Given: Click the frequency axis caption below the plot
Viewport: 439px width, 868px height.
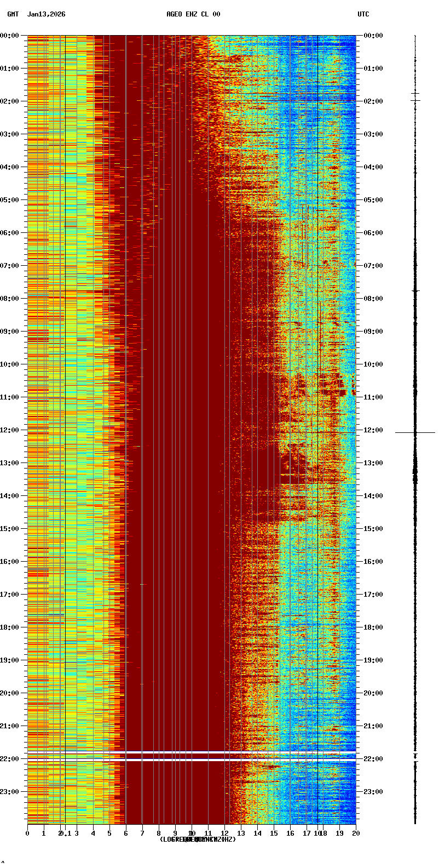Looking at the screenshot, I should [x=198, y=840].
